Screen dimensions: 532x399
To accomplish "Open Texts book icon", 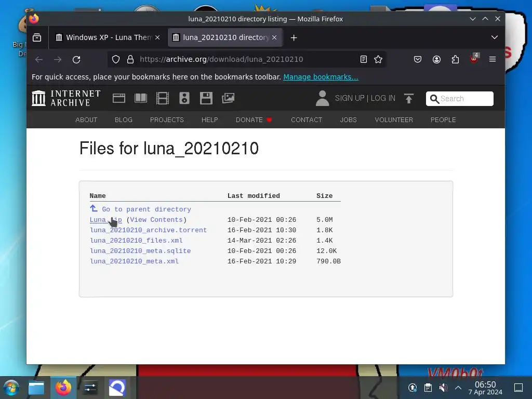I will (141, 98).
